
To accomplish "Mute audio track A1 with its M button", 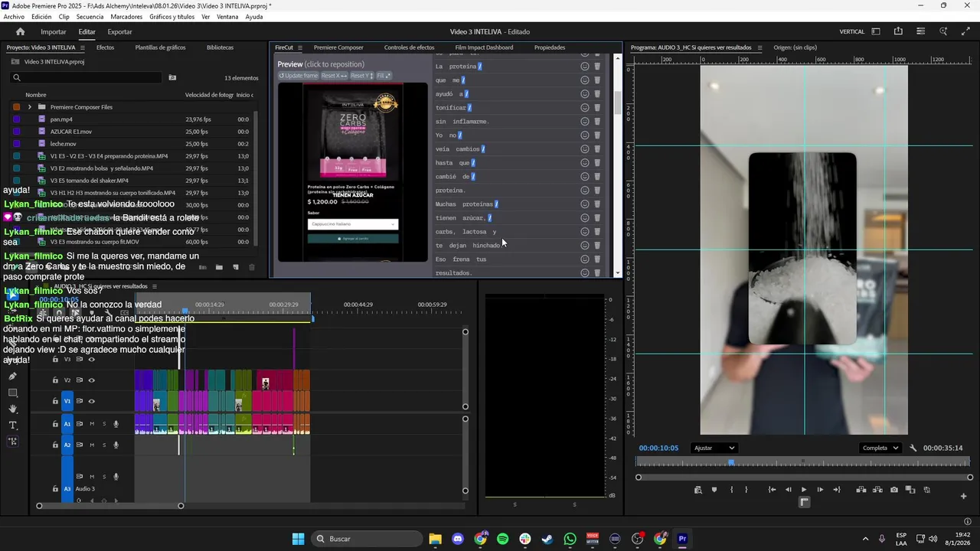I will pos(92,424).
